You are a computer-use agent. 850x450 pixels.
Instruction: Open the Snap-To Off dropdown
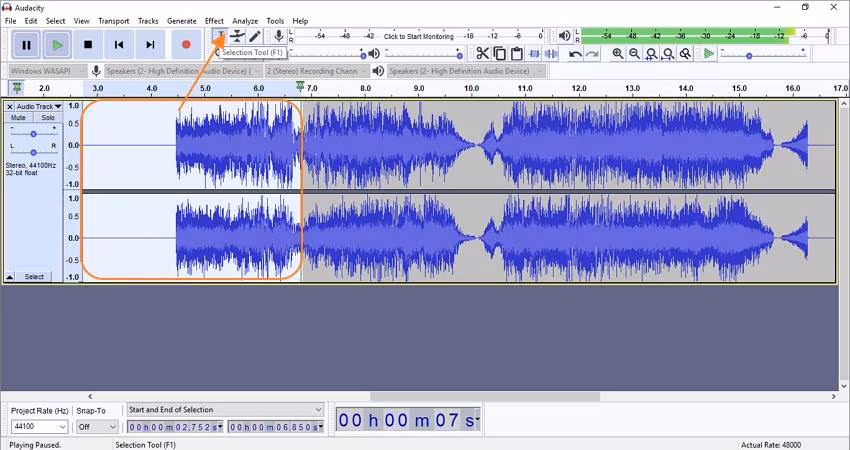click(97, 427)
